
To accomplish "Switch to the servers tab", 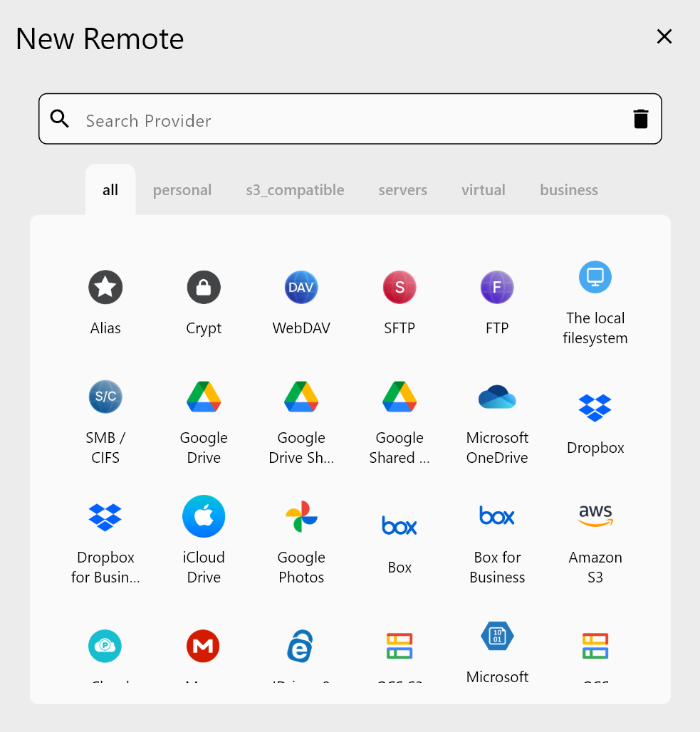I will [x=402, y=189].
